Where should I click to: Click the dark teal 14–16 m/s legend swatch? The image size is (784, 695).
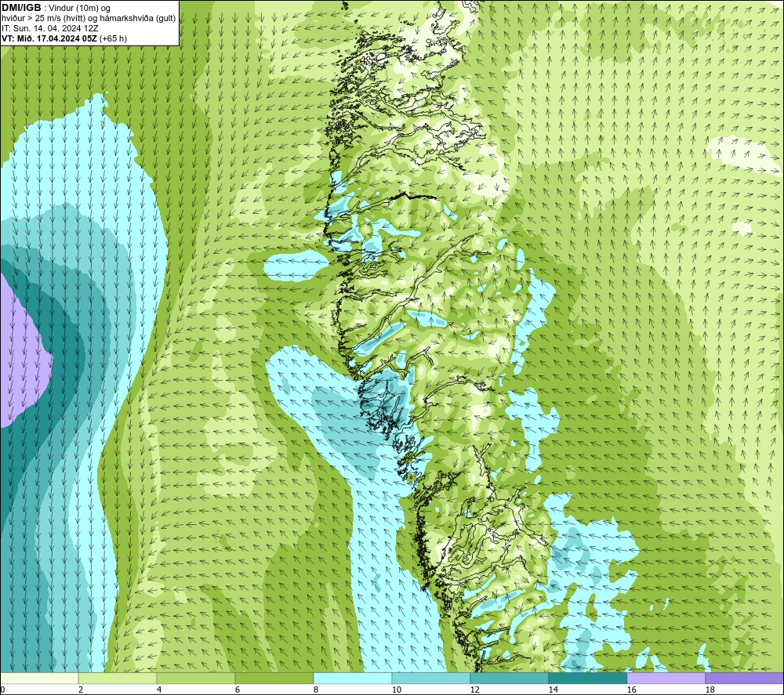pos(587,678)
